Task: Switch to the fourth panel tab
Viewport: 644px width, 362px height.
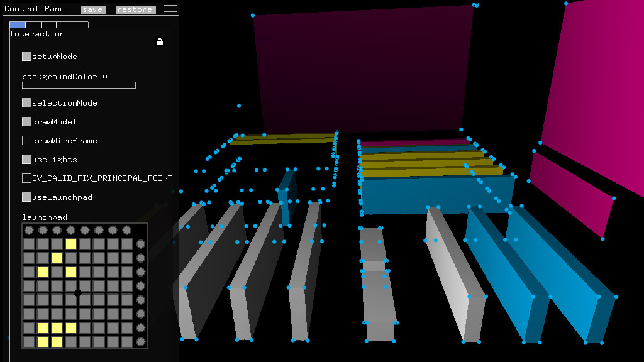Action: coord(65,25)
